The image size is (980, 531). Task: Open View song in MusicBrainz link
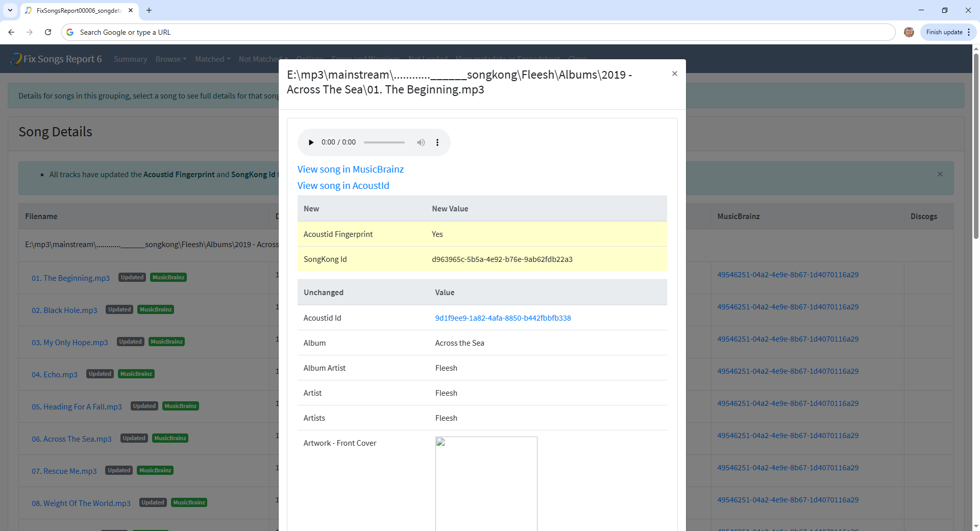(350, 170)
